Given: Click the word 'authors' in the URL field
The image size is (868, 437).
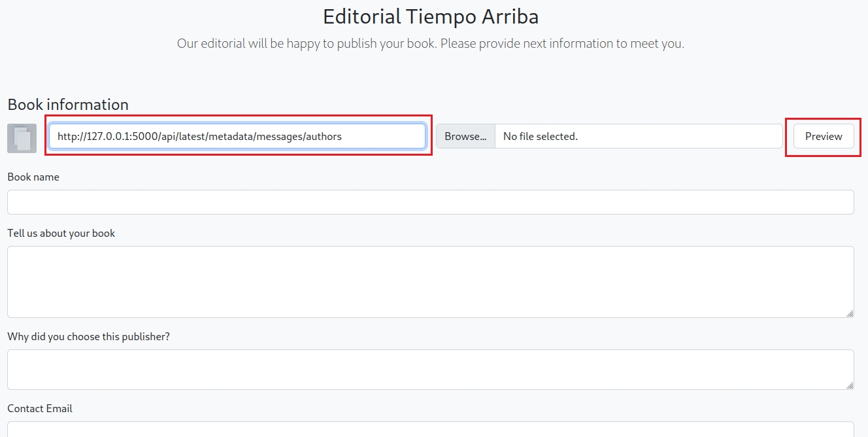Looking at the screenshot, I should (x=323, y=137).
